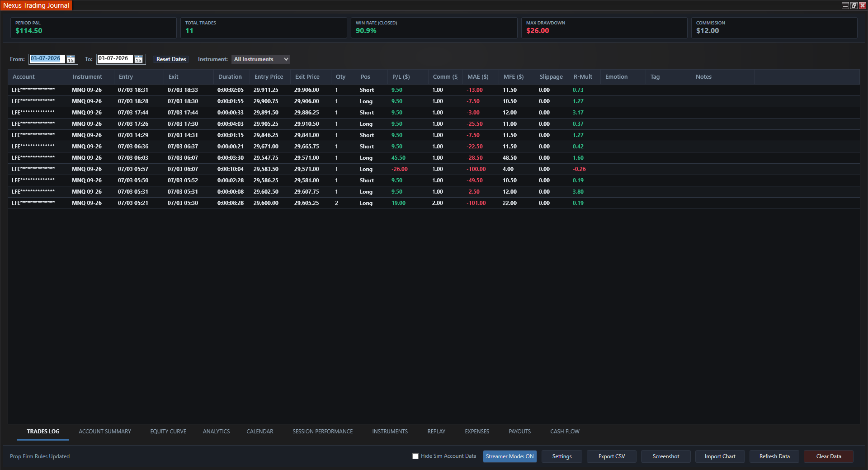The width and height of the screenshot is (868, 470).
Task: Select the trade entered 07/03 17:44
Action: [x=434, y=113]
